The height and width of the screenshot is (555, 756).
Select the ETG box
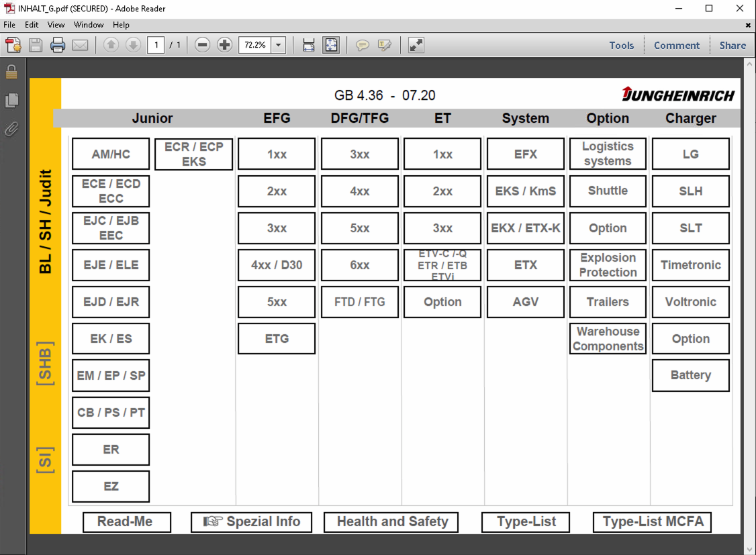coord(277,339)
